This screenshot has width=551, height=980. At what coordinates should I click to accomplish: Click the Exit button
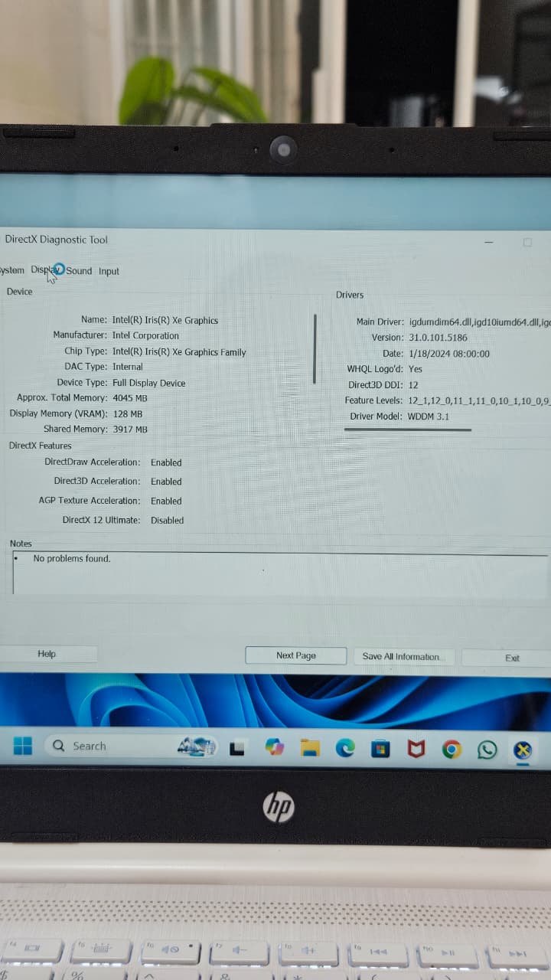coord(511,658)
